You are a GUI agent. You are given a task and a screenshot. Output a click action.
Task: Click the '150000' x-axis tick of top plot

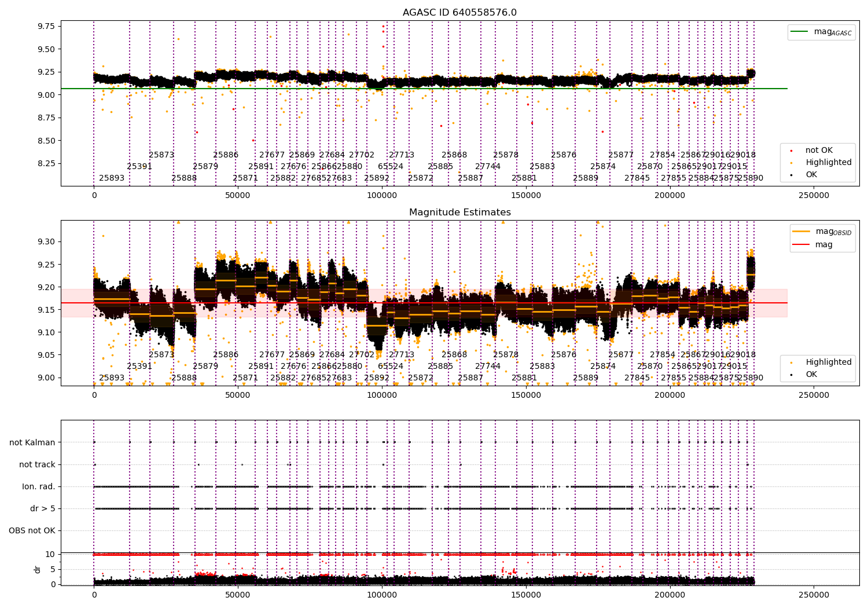[x=526, y=196]
